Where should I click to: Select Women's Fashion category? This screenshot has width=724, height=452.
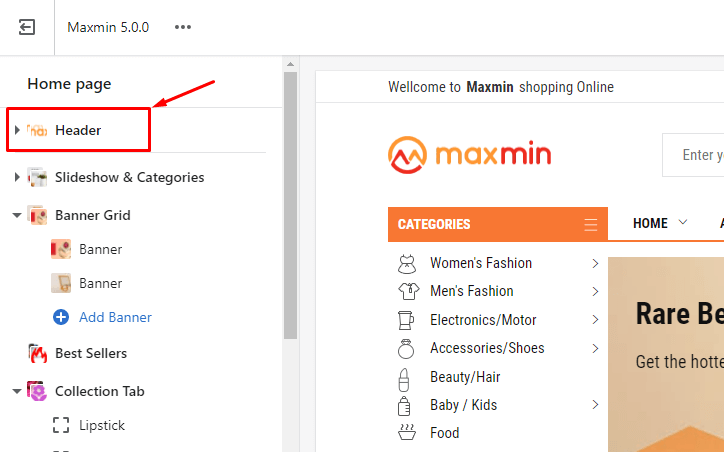click(x=481, y=263)
